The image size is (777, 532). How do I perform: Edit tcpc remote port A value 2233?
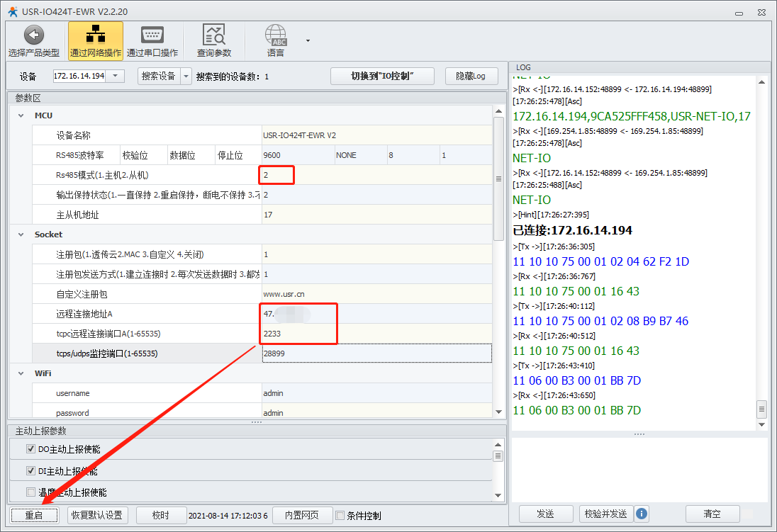pos(376,334)
